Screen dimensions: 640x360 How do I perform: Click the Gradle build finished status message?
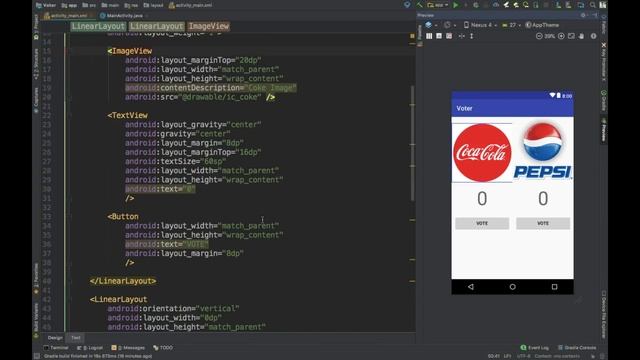pyautogui.click(x=98, y=356)
